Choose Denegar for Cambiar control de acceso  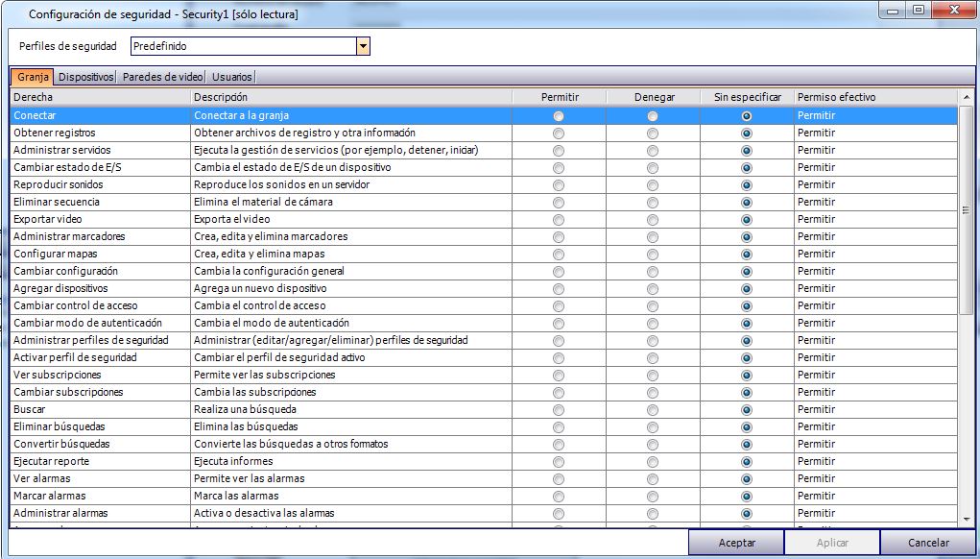coord(653,306)
